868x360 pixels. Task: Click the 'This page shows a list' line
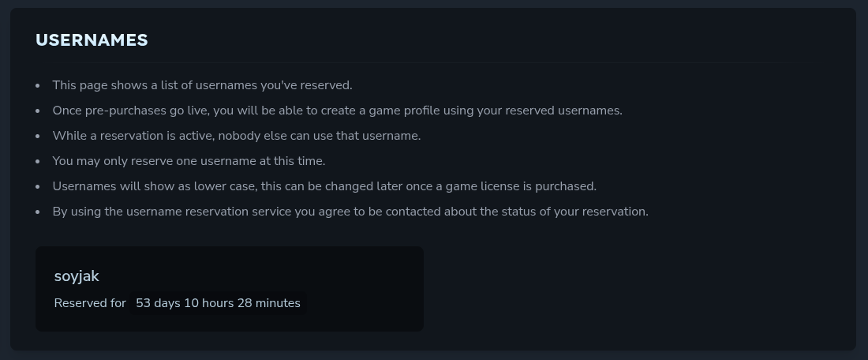202,85
